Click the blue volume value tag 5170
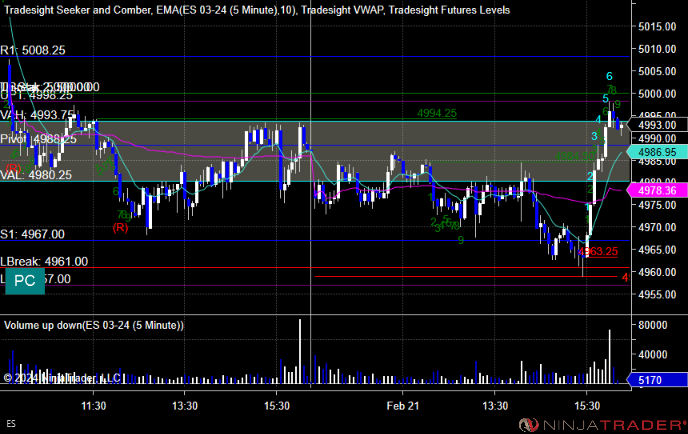The image size is (688, 434). pyautogui.click(x=657, y=380)
